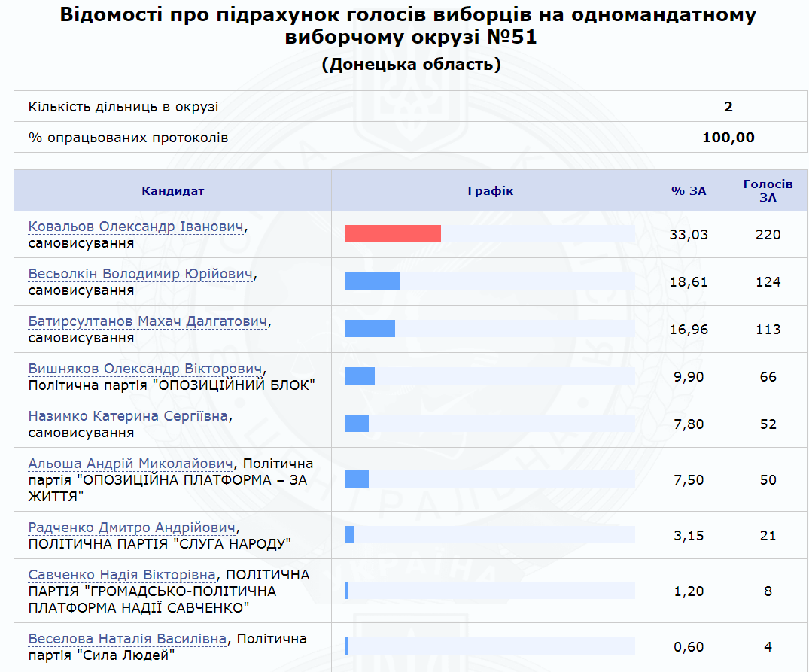Click the blue bar for Весьолкін
Image resolution: width=809 pixels, height=672 pixels.
coord(373,281)
